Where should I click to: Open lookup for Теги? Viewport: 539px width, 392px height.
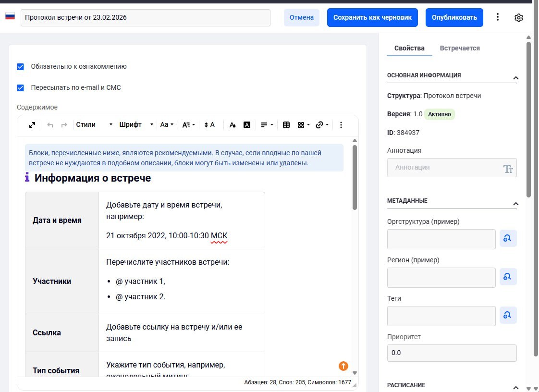click(x=508, y=315)
